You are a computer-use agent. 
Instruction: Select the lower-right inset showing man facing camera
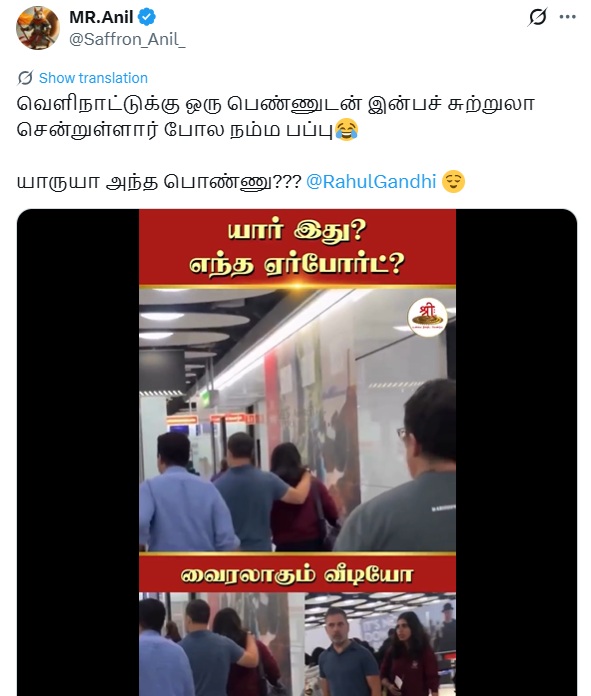381,644
